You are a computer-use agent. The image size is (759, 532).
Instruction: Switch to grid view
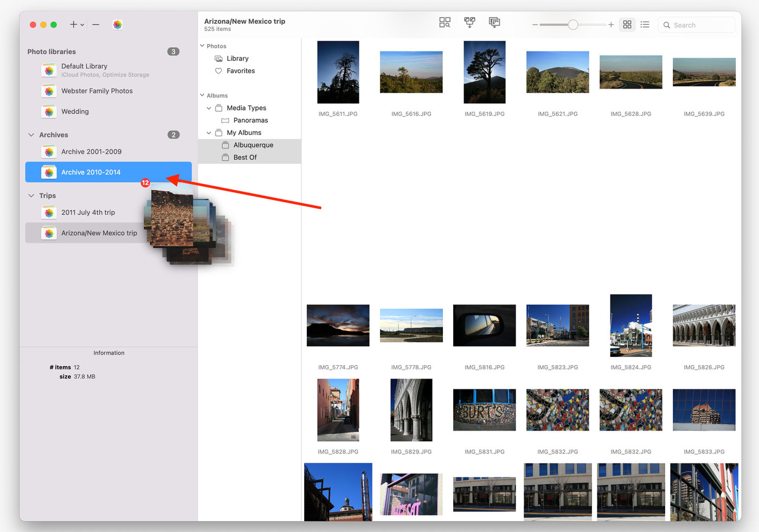(627, 24)
